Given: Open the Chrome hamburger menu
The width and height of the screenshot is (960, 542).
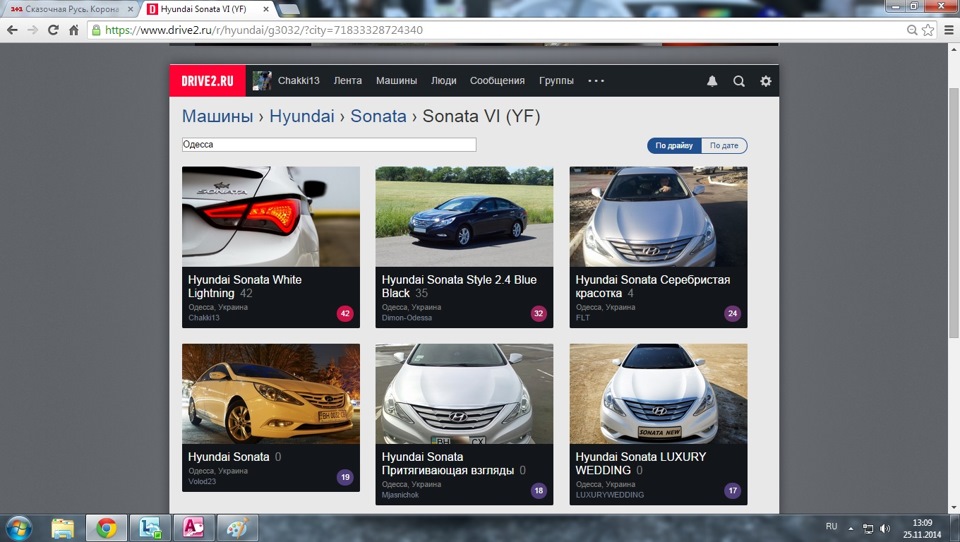Looking at the screenshot, I should [x=949, y=30].
